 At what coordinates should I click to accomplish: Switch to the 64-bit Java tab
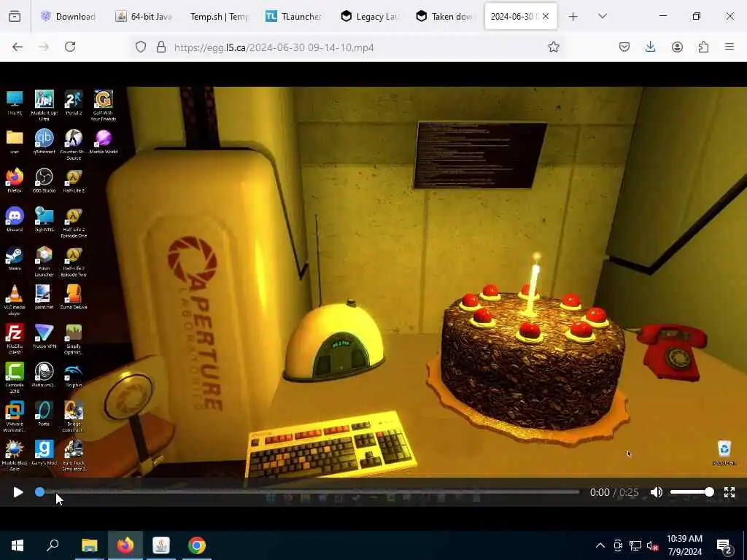coord(144,16)
